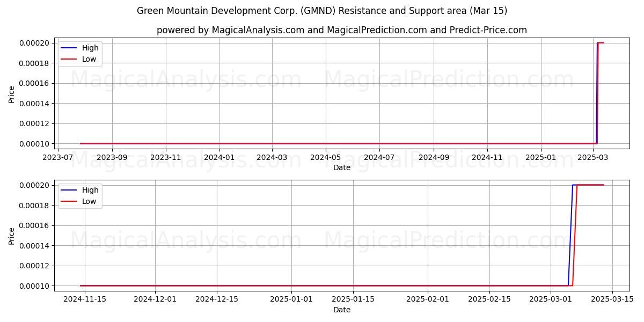
Task: Click the '2025-02-15' tick label on bottom chart
Action: click(489, 301)
